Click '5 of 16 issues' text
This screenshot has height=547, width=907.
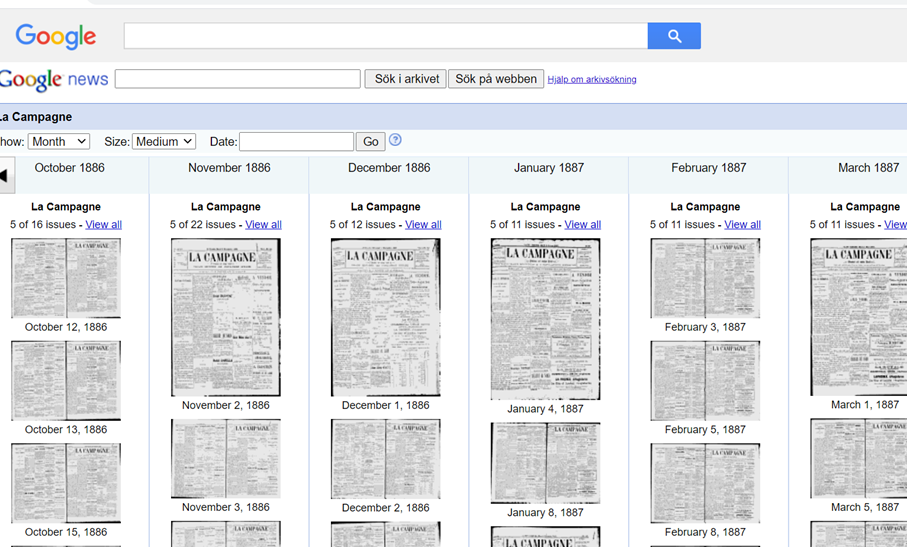point(43,224)
